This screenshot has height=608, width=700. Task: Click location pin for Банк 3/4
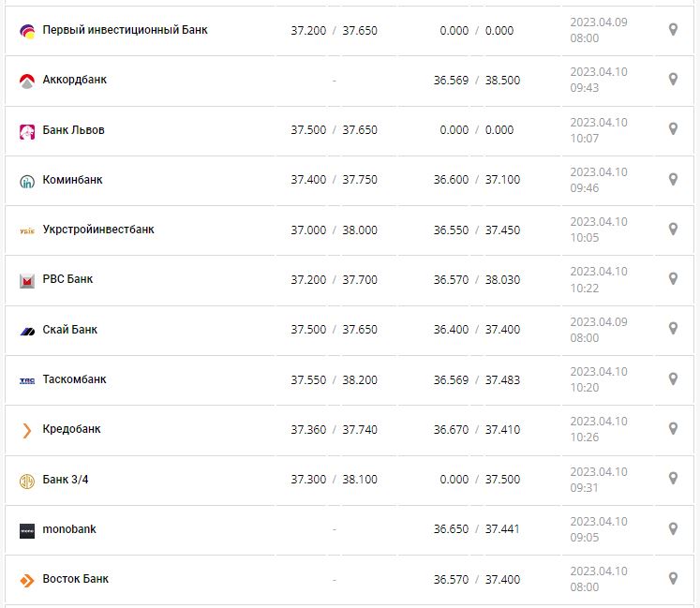point(673,479)
